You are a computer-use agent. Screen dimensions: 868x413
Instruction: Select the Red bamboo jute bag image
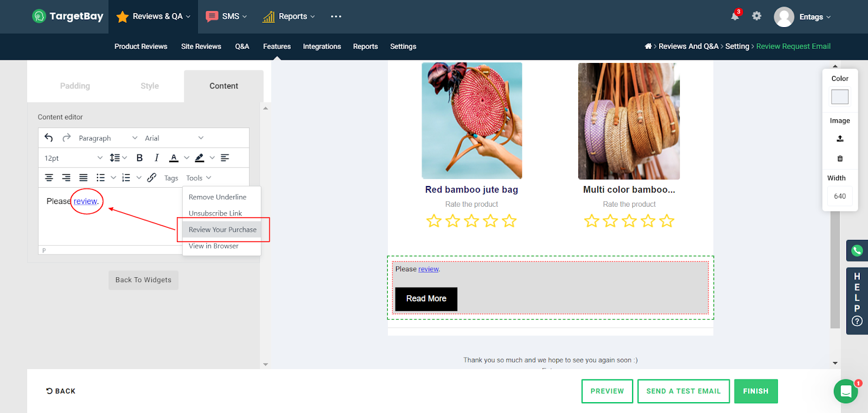pyautogui.click(x=472, y=120)
